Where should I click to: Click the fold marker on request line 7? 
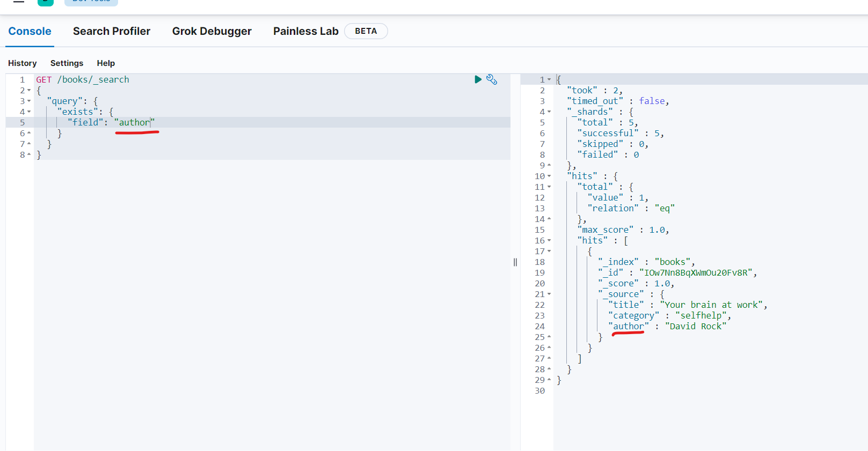click(29, 144)
